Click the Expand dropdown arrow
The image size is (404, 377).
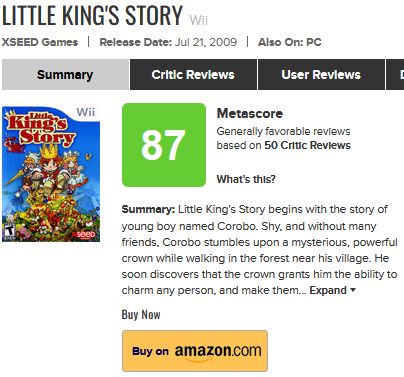tap(353, 290)
